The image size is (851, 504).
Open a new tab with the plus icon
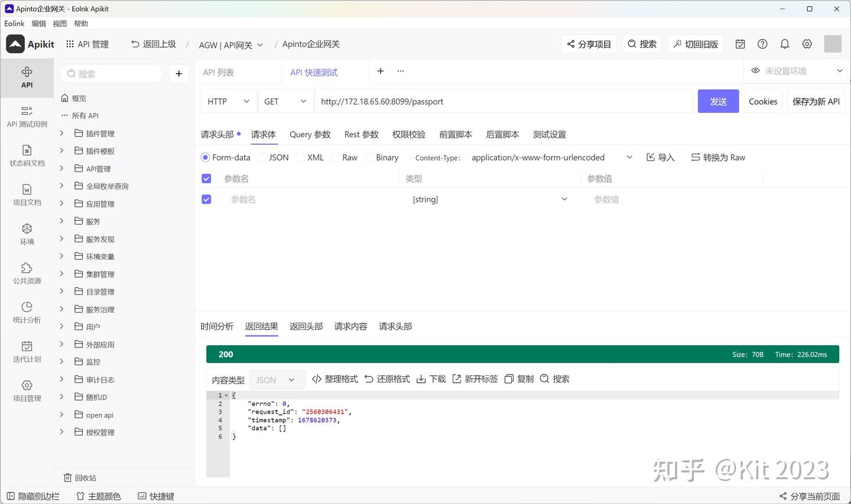click(381, 71)
